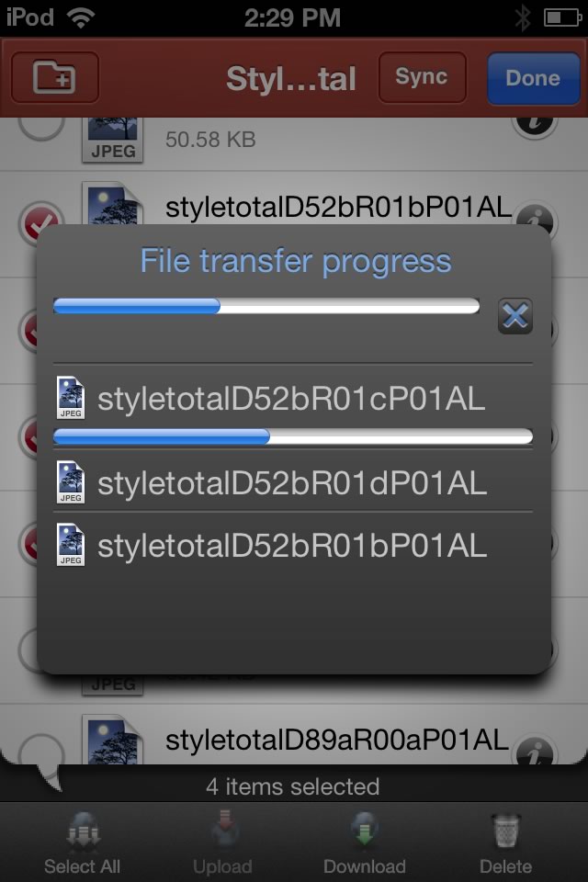Screen dimensions: 588x882
Task: Select styletotalD52bR01dP01AL in transfer list
Action: click(292, 482)
